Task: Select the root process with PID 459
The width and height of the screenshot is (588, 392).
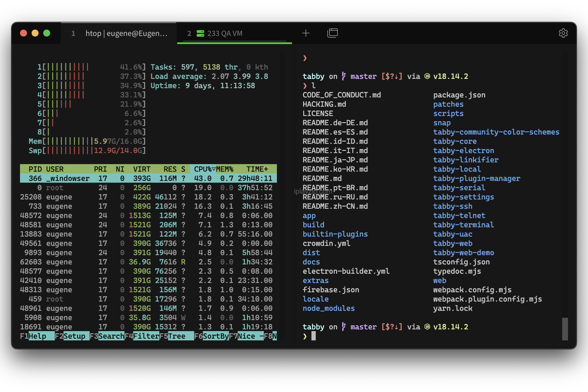Action: pos(148,299)
